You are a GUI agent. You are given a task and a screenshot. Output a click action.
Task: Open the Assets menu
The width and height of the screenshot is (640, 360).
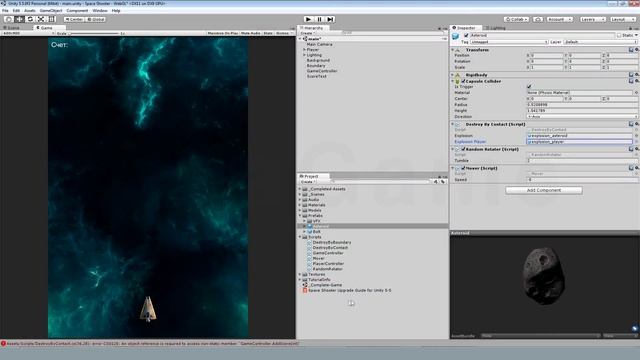(x=30, y=11)
